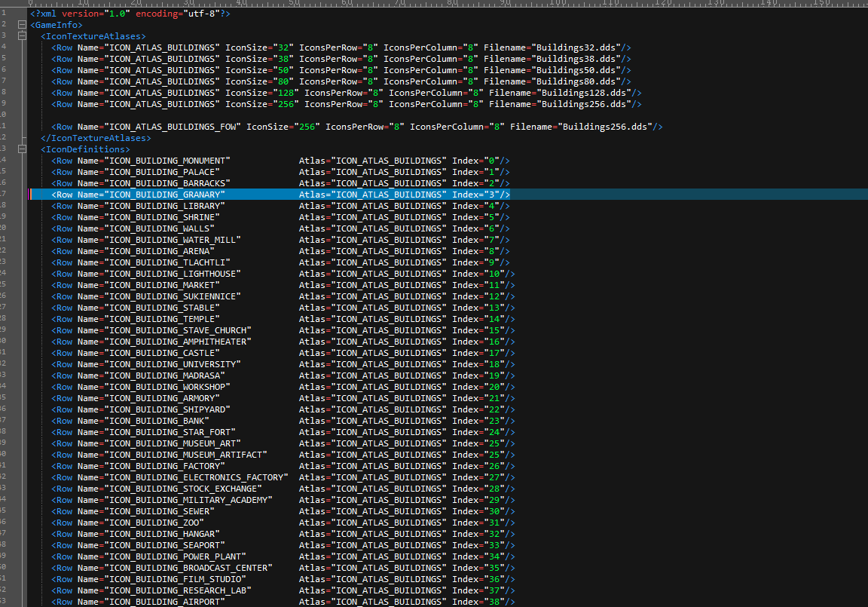
Task: Click ICON_BUILDING_STAR_FORT name
Action: [x=170, y=432]
